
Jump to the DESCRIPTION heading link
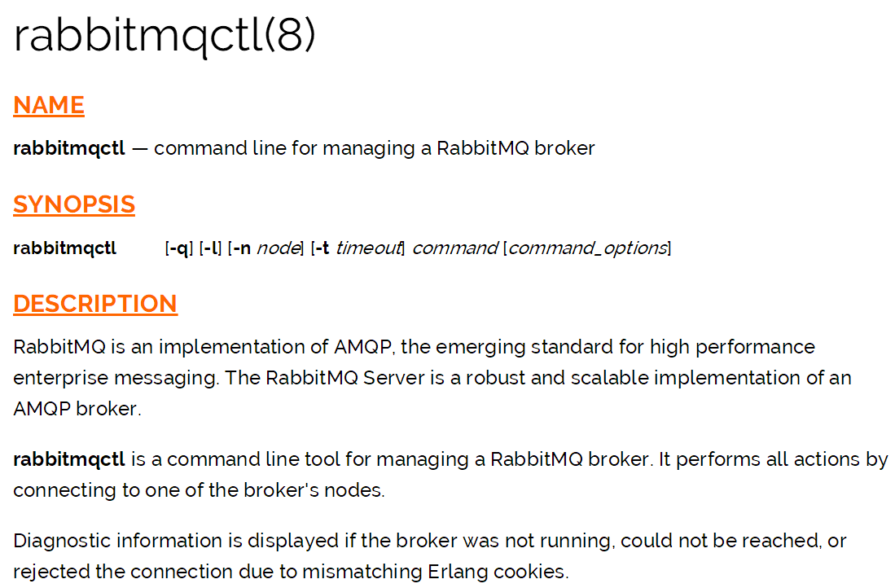pos(95,305)
